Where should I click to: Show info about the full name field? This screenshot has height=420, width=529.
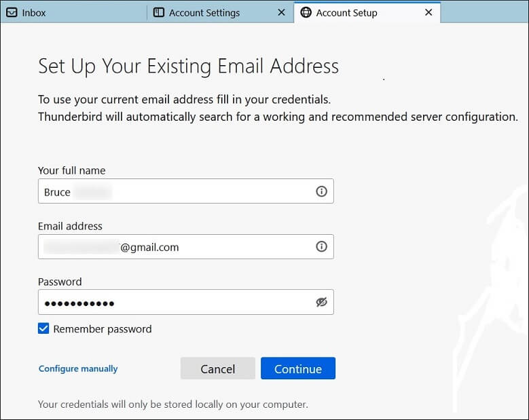click(321, 191)
